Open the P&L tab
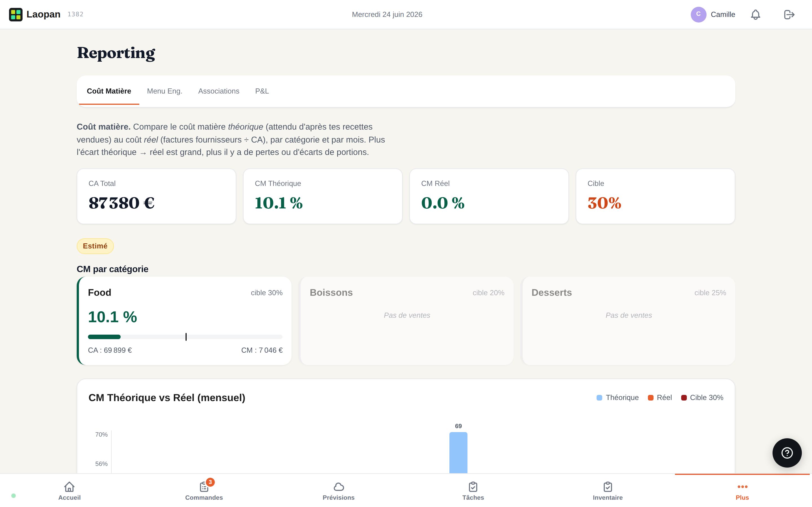 (x=262, y=91)
